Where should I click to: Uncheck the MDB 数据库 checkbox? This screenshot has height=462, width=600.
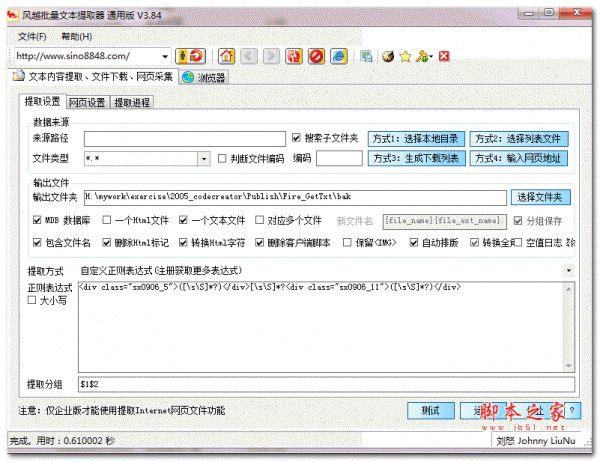37,220
